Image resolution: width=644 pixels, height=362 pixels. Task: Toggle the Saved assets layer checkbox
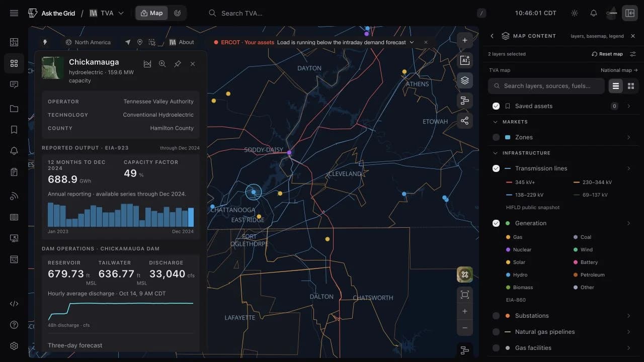tap(496, 106)
